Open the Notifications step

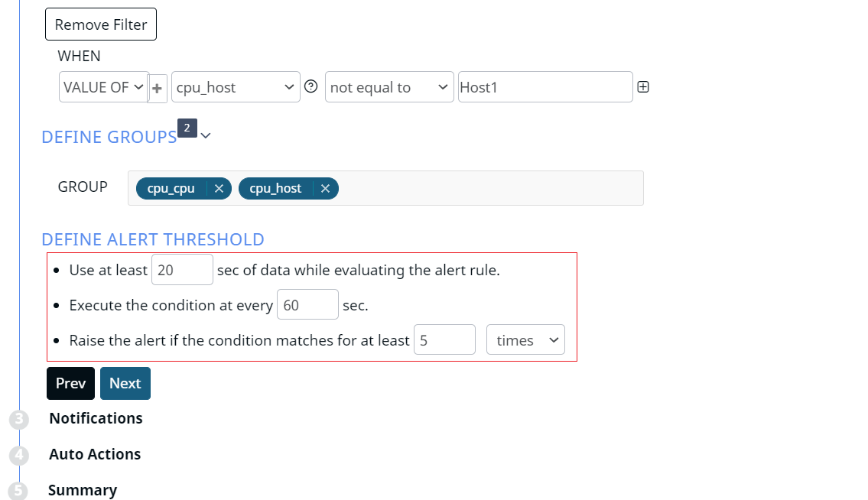[96, 418]
